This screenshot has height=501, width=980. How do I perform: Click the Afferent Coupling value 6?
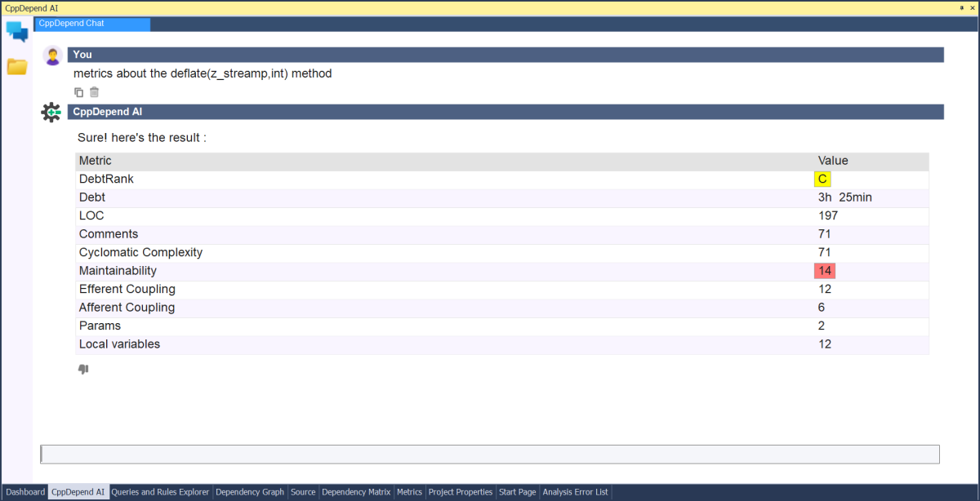pyautogui.click(x=822, y=308)
